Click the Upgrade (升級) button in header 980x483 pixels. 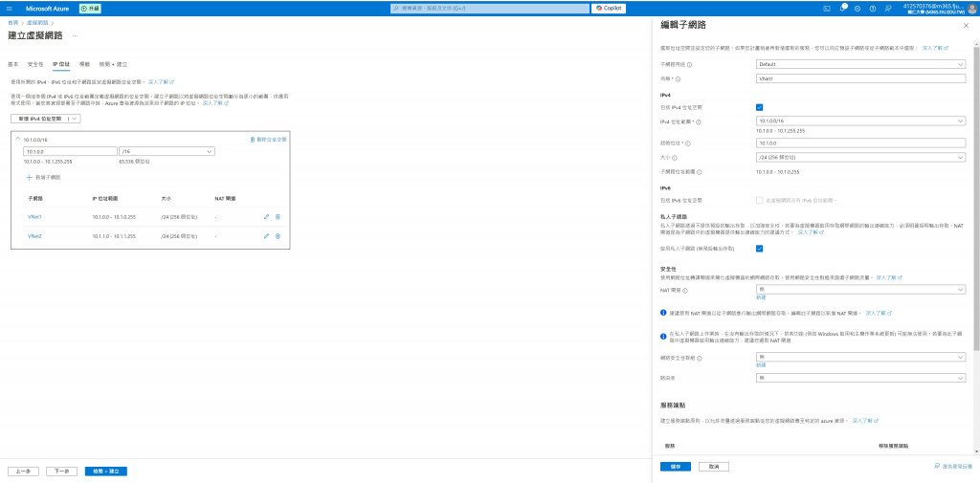pyautogui.click(x=91, y=9)
